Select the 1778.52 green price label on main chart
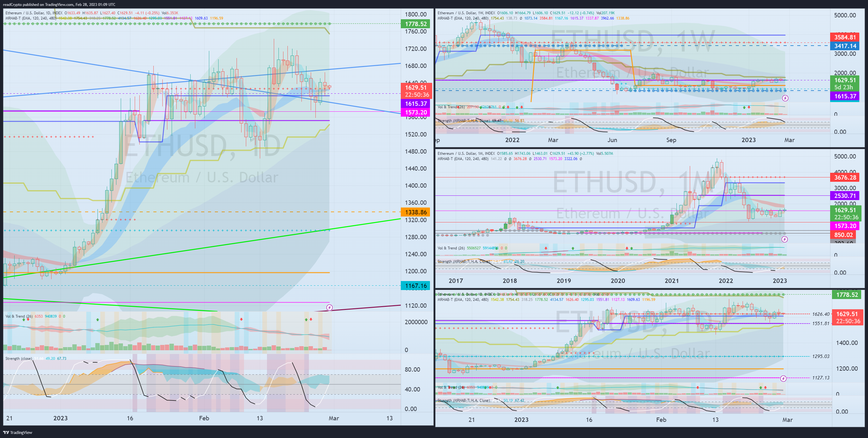 (x=415, y=24)
